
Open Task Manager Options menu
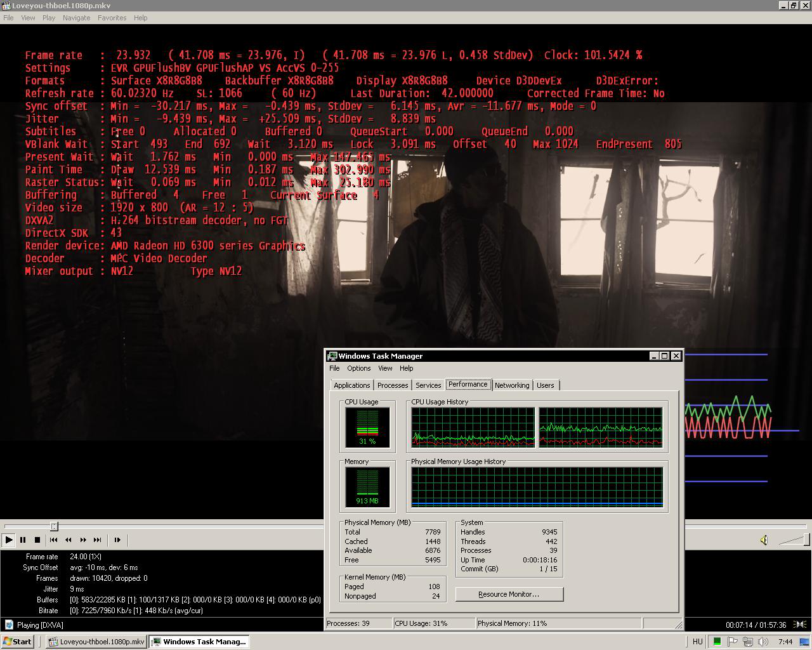[x=358, y=368]
